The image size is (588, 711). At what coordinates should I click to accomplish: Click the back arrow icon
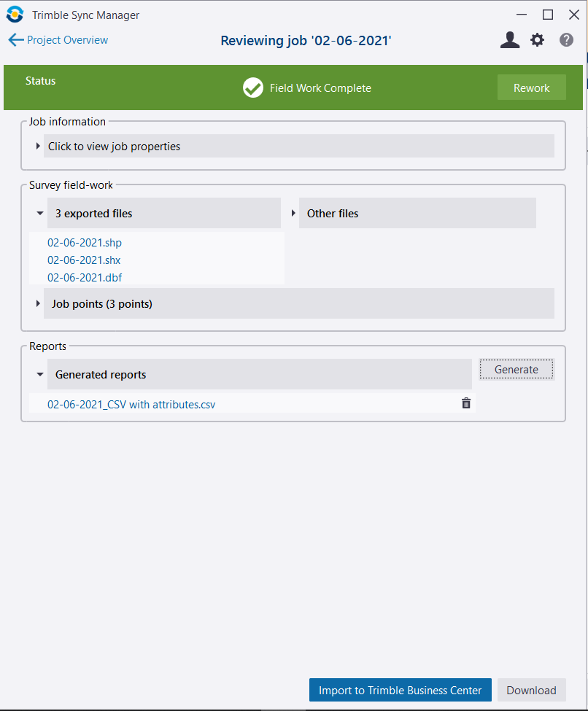point(16,40)
